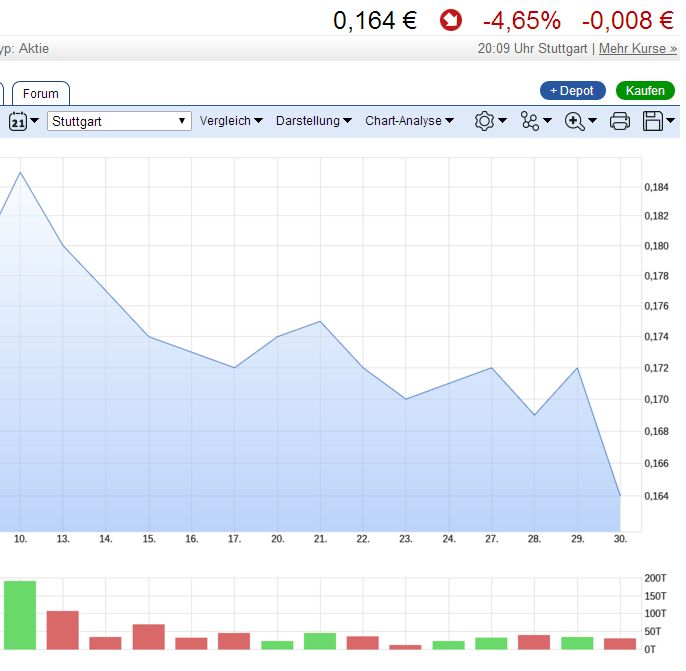Click the green Kaufen button
686x671 pixels.
click(x=645, y=91)
